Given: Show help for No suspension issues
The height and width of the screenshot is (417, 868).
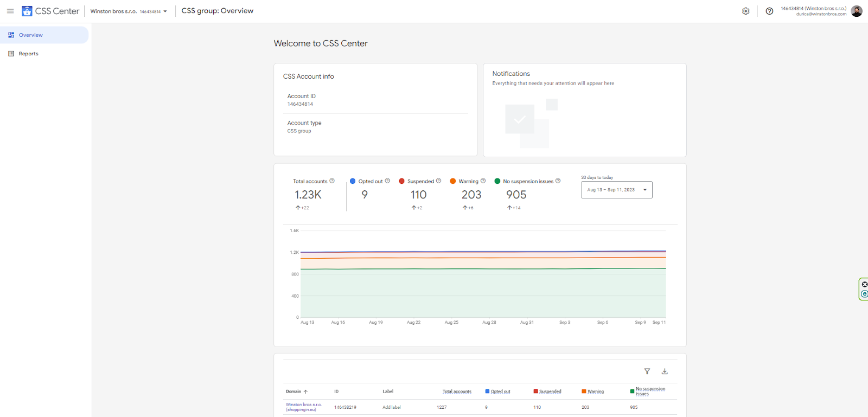Looking at the screenshot, I should pos(558,181).
